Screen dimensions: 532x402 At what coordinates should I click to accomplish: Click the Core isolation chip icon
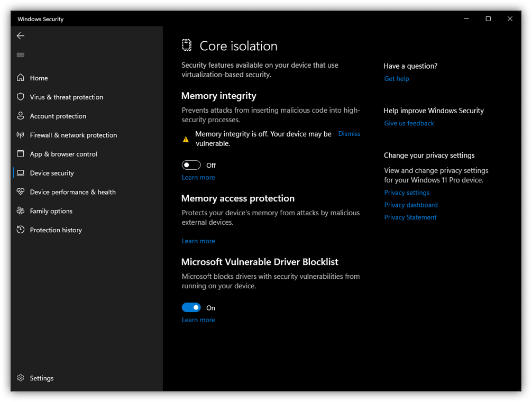tap(187, 45)
